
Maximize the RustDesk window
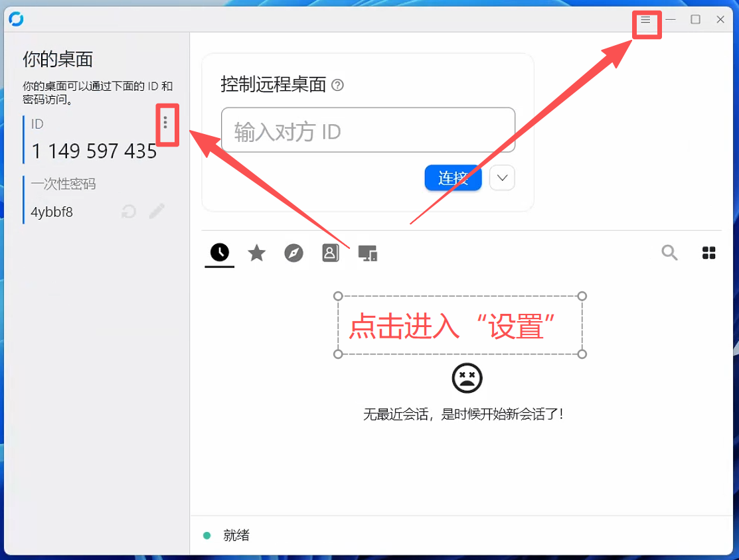pos(695,20)
